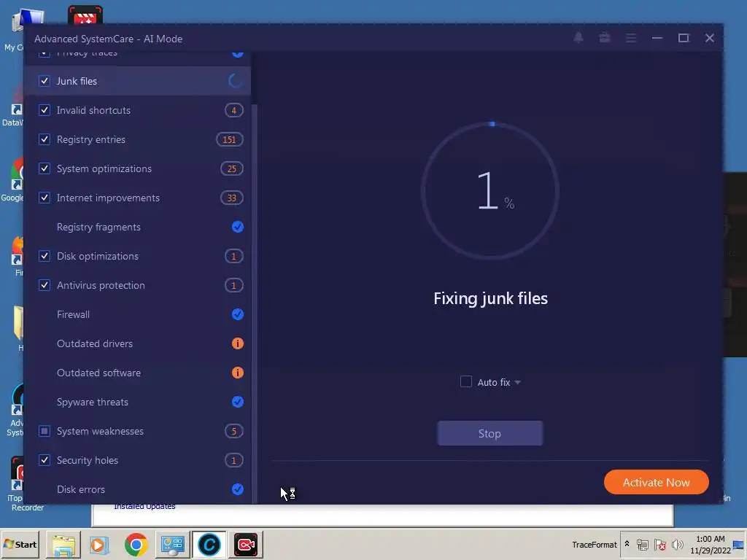Click the Fixing junk files status text
The height and width of the screenshot is (560, 747).
tap(490, 298)
